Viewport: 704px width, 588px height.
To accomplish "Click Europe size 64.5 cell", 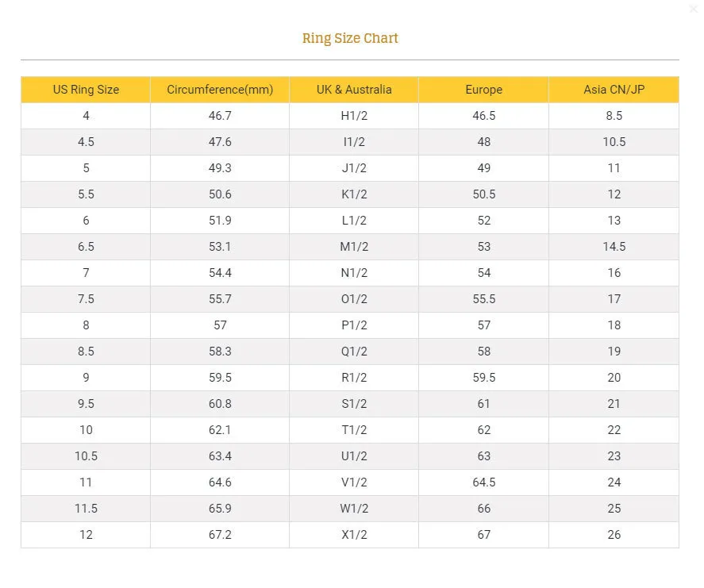I will tap(483, 482).
